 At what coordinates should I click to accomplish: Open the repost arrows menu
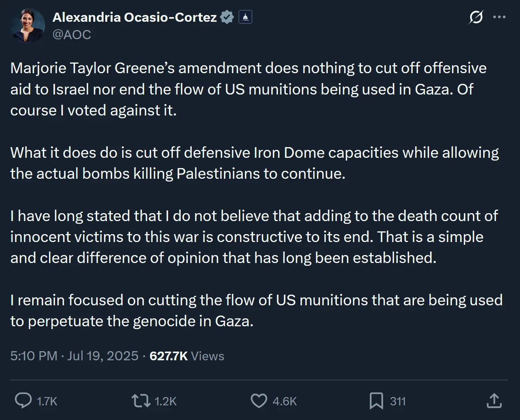point(141,401)
